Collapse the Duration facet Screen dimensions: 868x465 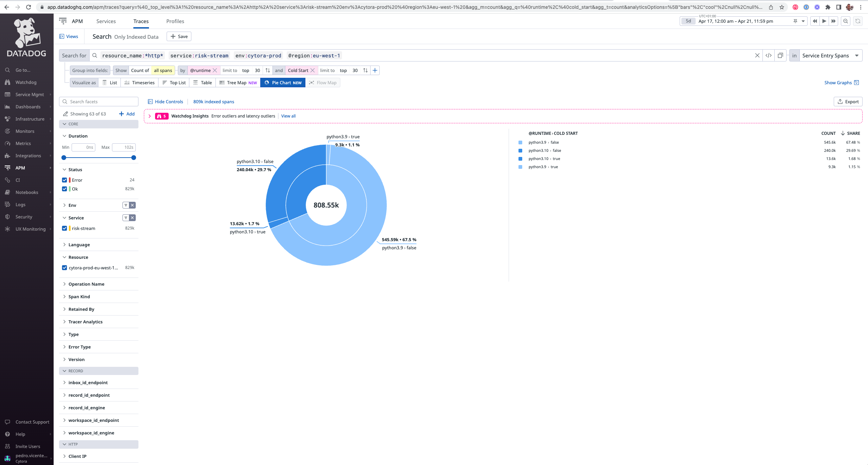[x=64, y=136]
